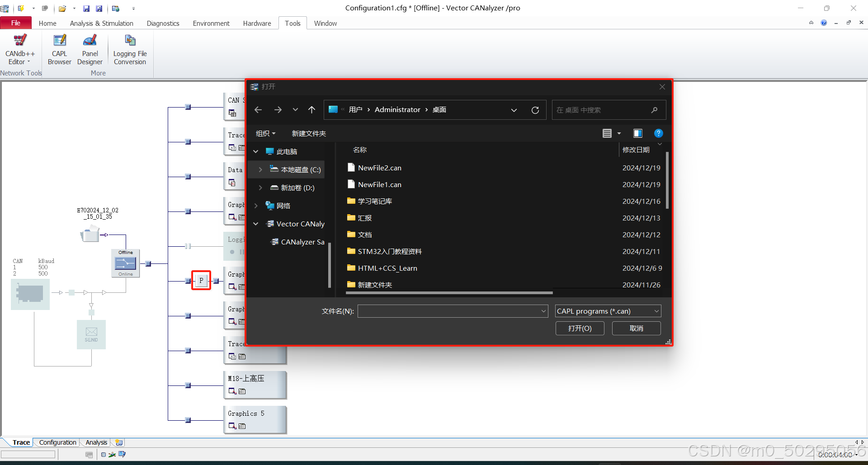The width and height of the screenshot is (868, 465).
Task: Launch the CAPL Browser
Action: [x=59, y=49]
